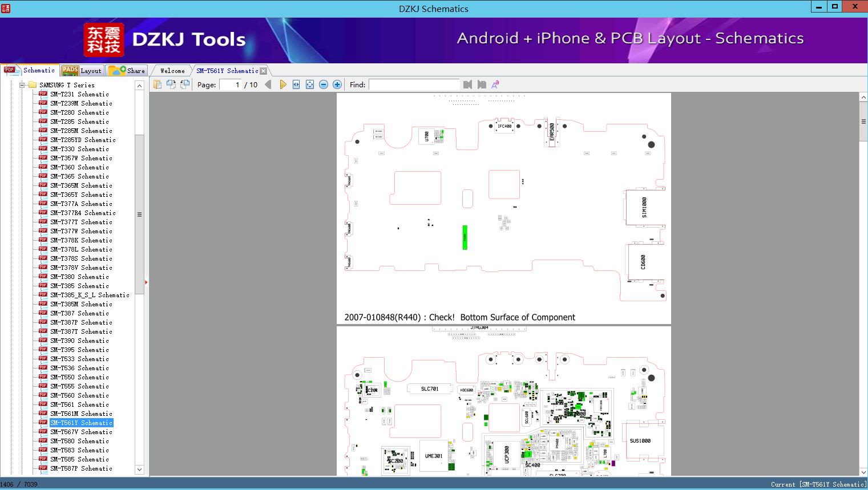The width and height of the screenshot is (868, 490).
Task: Select SM-T357W Schematic in the list
Action: (x=81, y=158)
